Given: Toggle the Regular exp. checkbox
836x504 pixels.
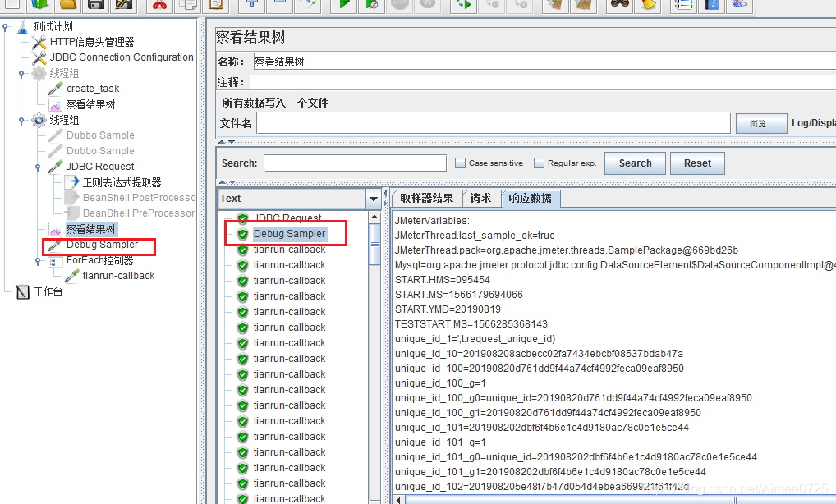Looking at the screenshot, I should coord(539,163).
